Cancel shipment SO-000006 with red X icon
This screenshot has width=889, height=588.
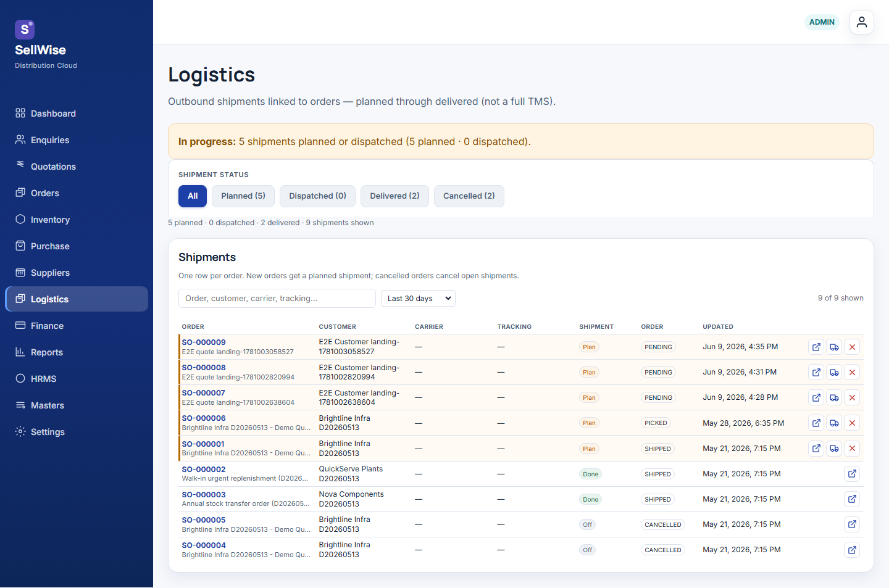852,423
